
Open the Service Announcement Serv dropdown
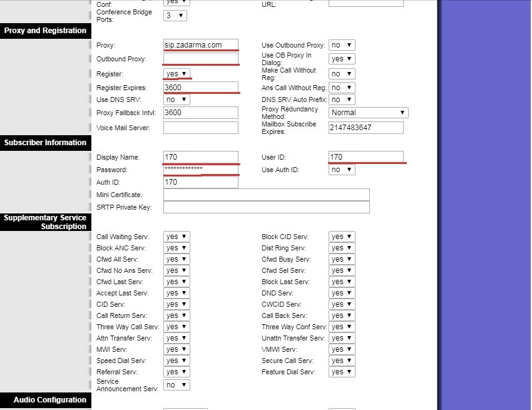[x=176, y=385]
